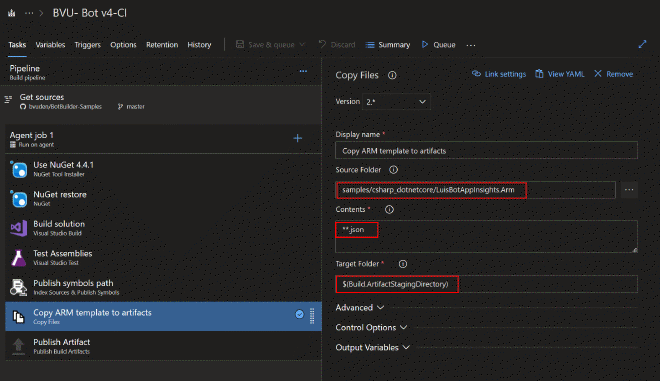
Task: Show Source Folder info tooltip icon
Action: (x=393, y=170)
